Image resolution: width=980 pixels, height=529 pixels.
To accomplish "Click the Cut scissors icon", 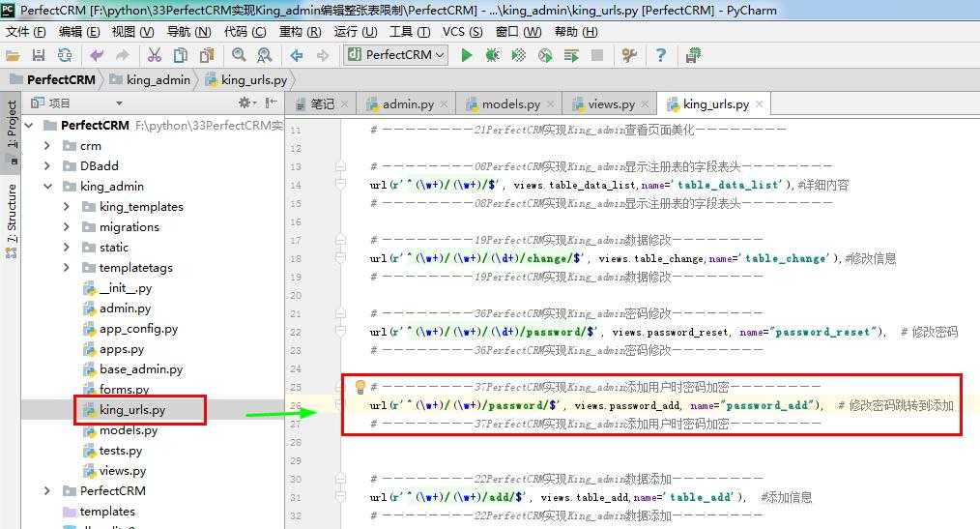I will point(155,56).
